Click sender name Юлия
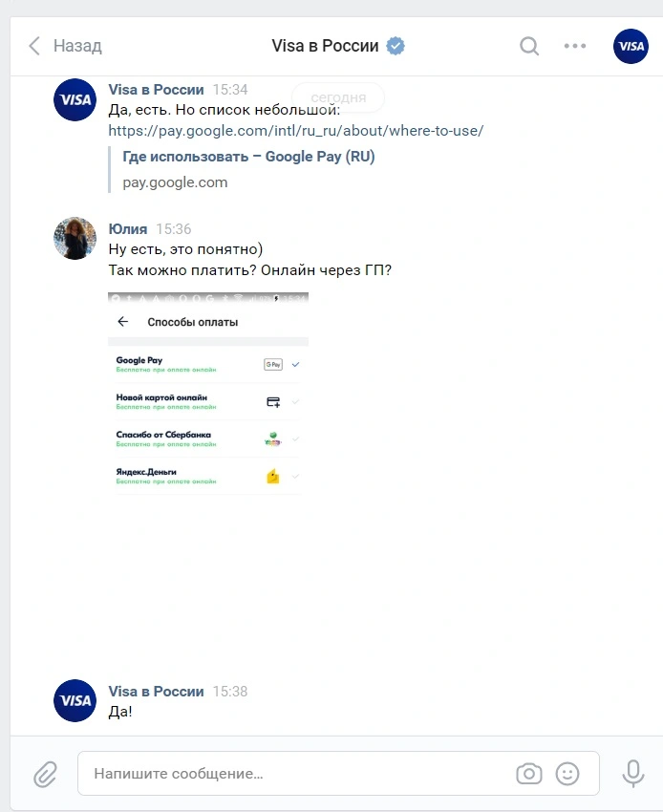The width and height of the screenshot is (663, 812). point(127,229)
